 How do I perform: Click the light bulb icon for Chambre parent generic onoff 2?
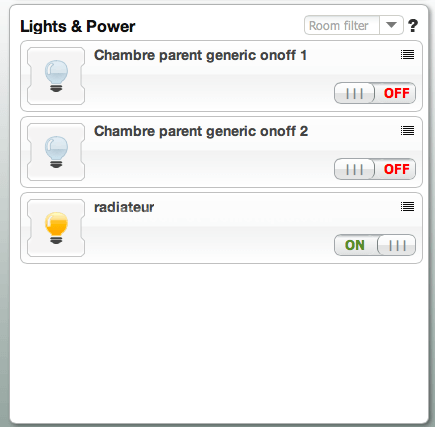pyautogui.click(x=56, y=152)
